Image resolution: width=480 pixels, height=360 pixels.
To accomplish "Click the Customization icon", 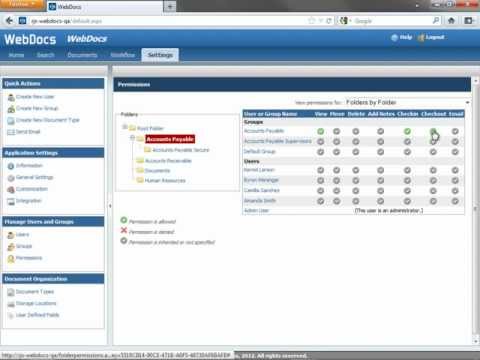I will (x=11, y=190).
